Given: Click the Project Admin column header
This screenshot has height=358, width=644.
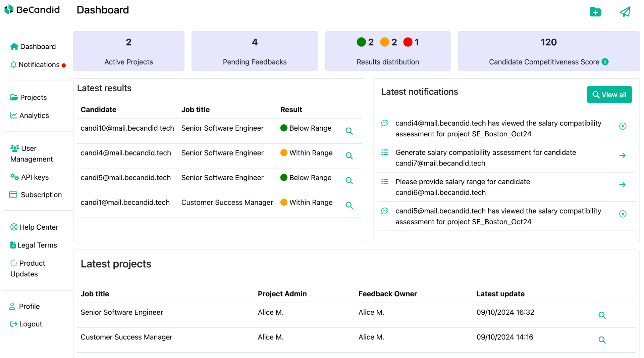Looking at the screenshot, I should 282,294.
